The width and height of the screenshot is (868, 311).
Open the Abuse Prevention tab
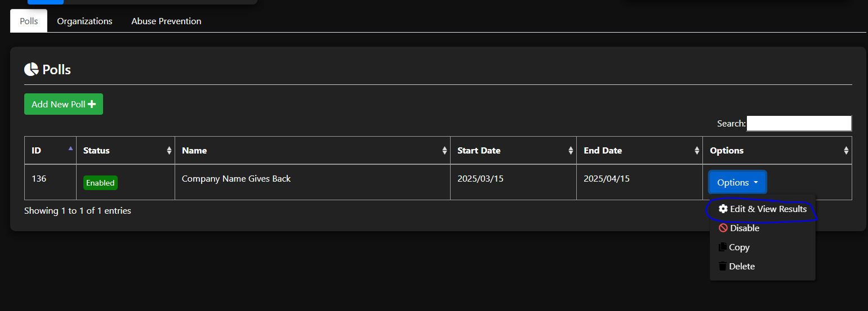[x=166, y=21]
